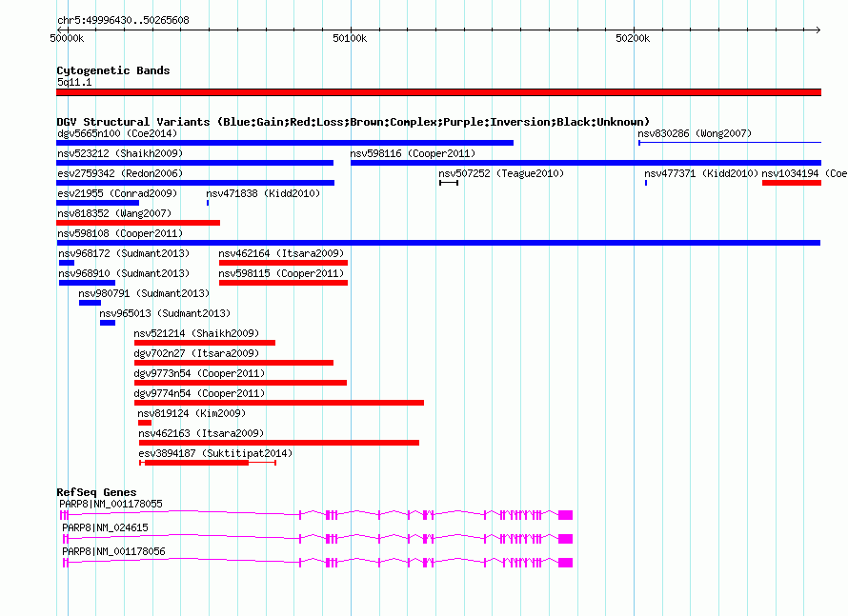This screenshot has width=848, height=616.
Task: Click the small blue nsv965013 bar
Action: click(x=108, y=323)
